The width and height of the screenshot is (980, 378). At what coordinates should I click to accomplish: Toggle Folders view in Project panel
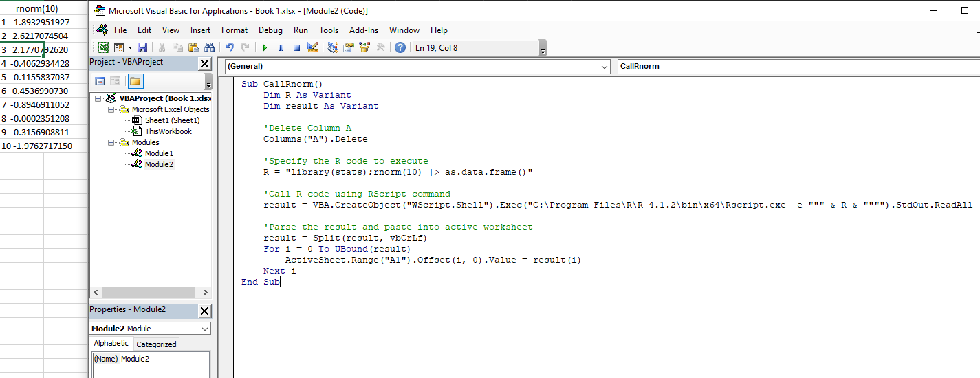pos(135,81)
